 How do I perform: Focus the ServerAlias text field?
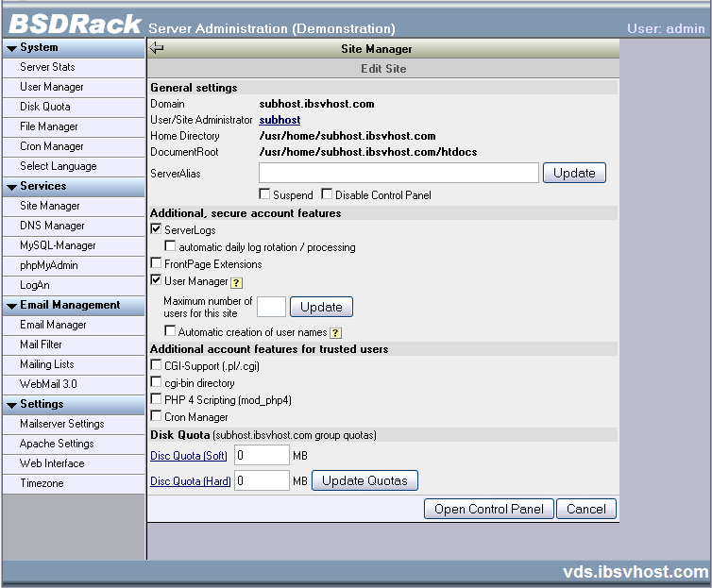click(x=398, y=173)
